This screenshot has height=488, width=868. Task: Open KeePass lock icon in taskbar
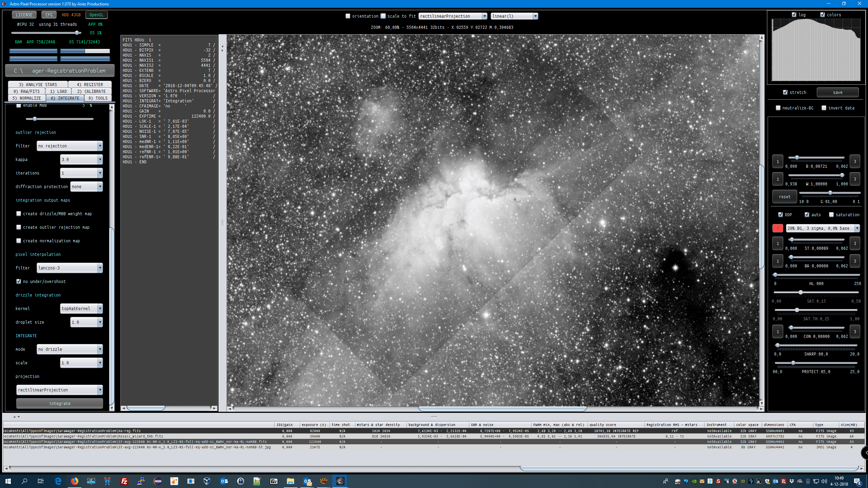coord(240,481)
